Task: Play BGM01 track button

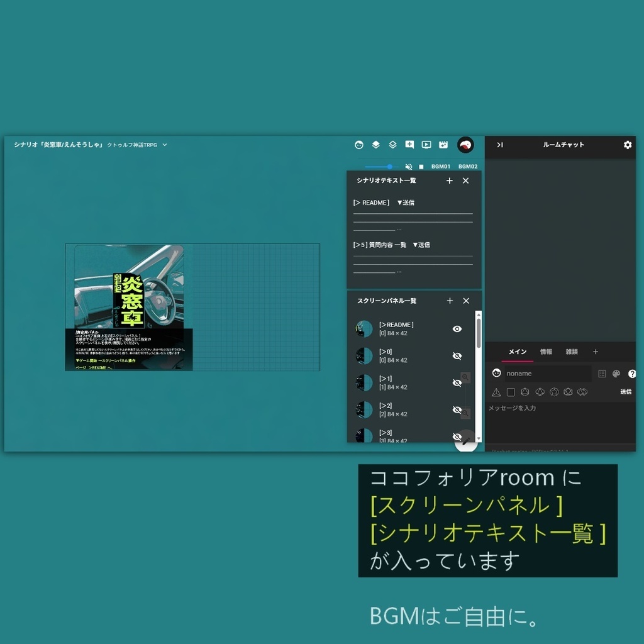Action: click(441, 167)
